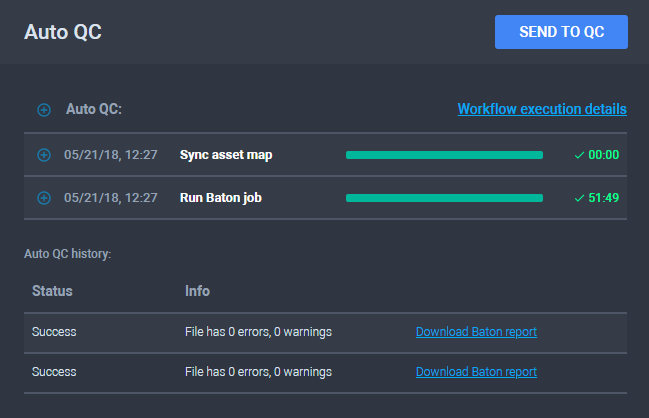The image size is (649, 418).
Task: Click the Run Baton job row timestamp
Action: pyautogui.click(x=110, y=198)
